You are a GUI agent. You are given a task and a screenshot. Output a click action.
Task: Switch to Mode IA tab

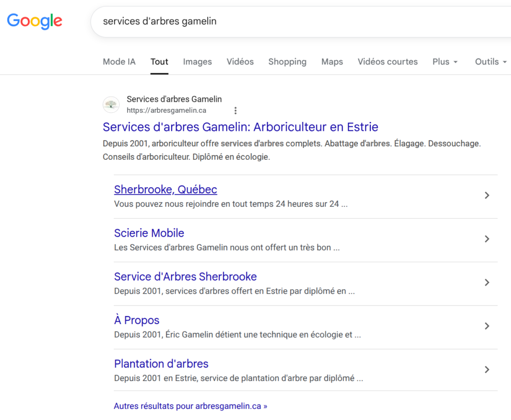(119, 61)
